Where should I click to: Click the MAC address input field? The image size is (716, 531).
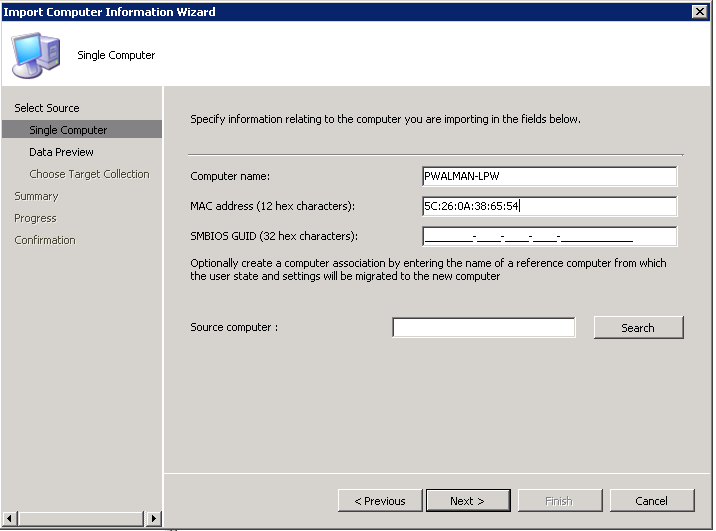point(549,206)
